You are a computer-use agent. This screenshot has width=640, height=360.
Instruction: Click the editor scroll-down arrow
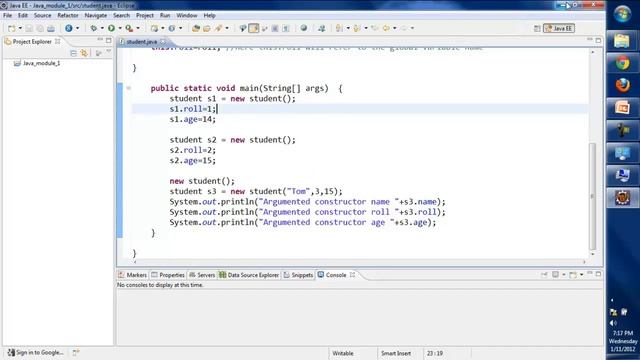(593, 254)
